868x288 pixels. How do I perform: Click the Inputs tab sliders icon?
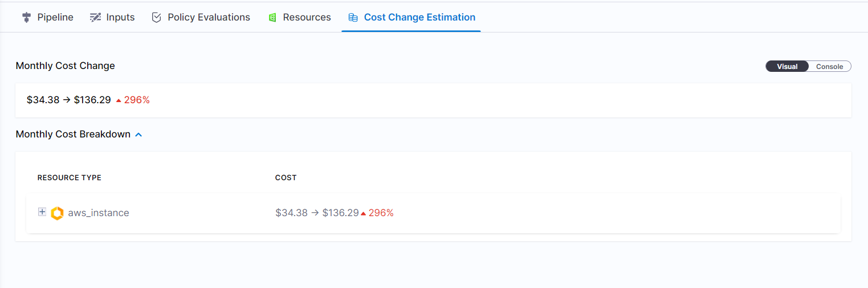tap(95, 18)
